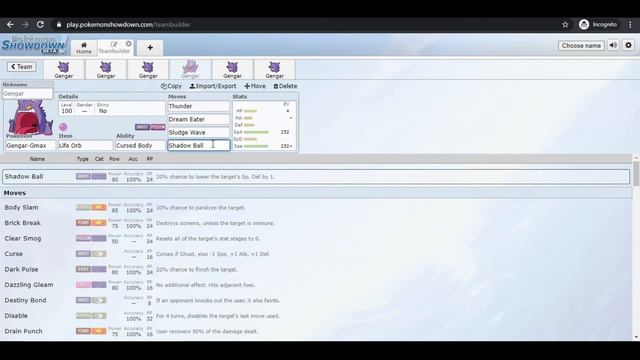Sort moves list by Name column
The width and height of the screenshot is (640, 360).
pos(37,159)
